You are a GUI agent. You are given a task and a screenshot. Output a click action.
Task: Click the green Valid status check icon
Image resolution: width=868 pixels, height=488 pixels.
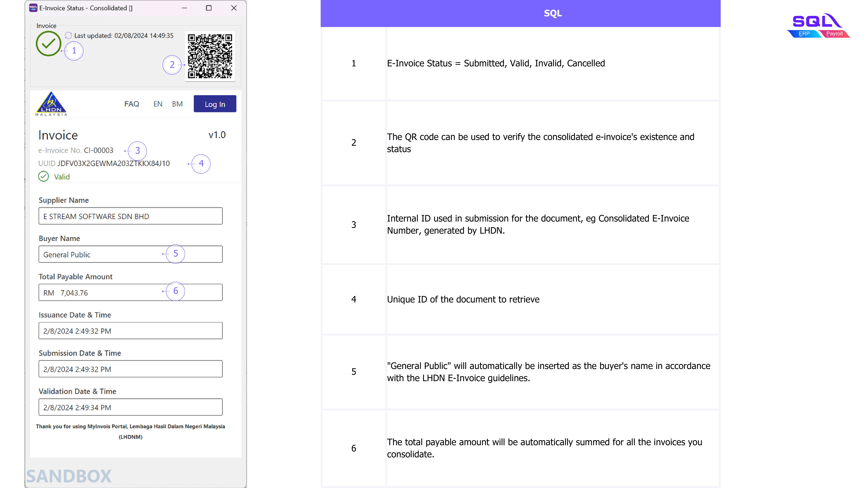click(43, 176)
